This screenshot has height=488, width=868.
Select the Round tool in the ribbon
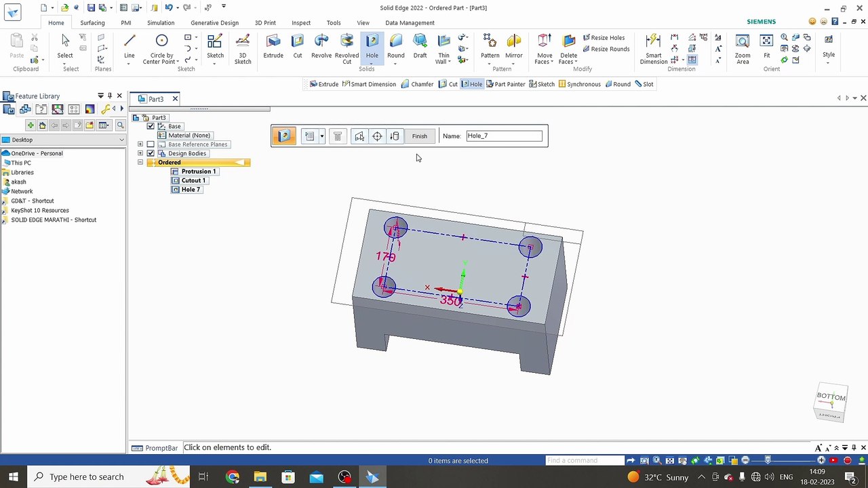(396, 46)
